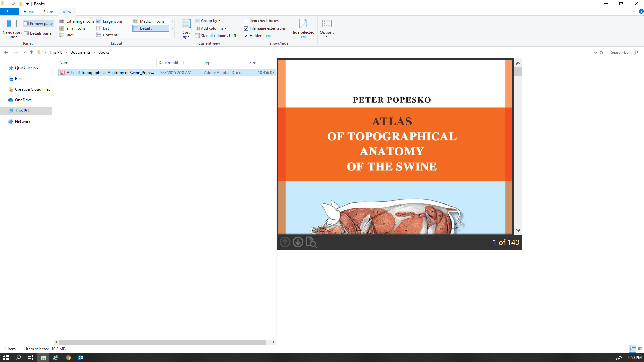Open the Sort by menu

pyautogui.click(x=186, y=29)
